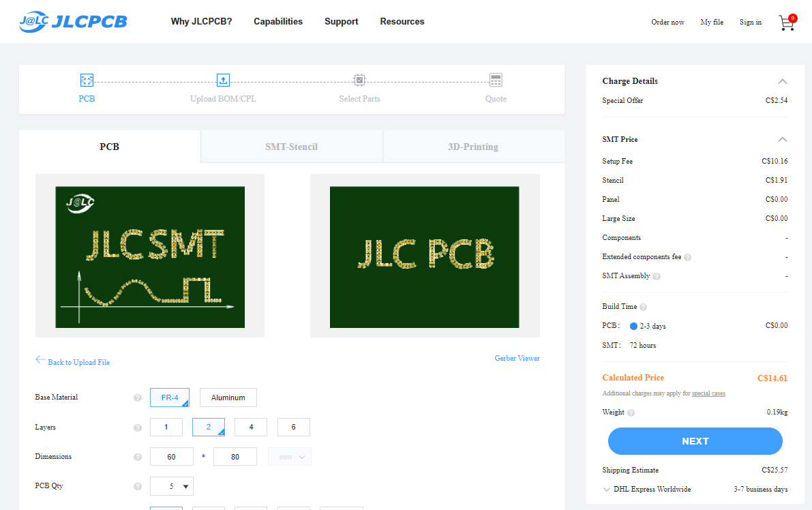This screenshot has height=510, width=812.
Task: Collapse the SMT Price section
Action: (783, 140)
